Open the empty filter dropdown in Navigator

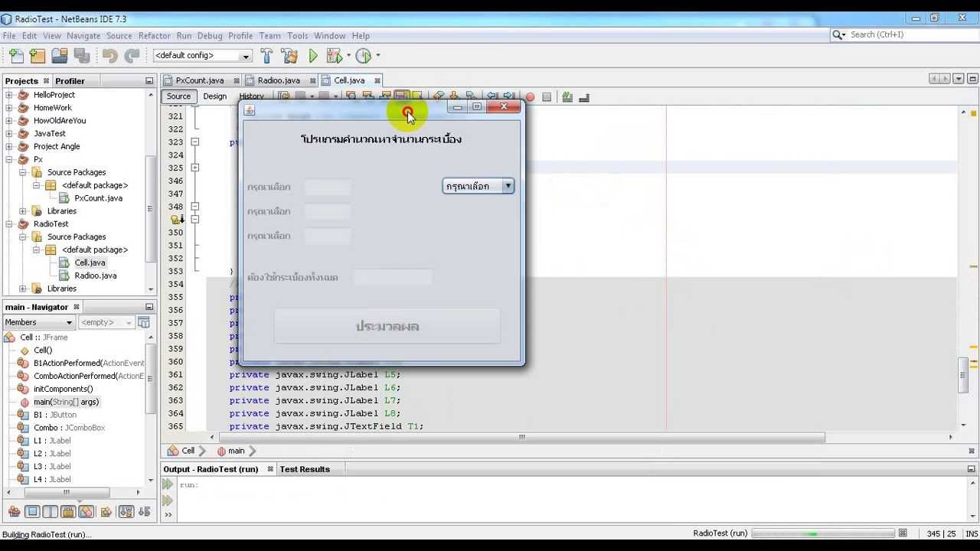click(x=106, y=322)
